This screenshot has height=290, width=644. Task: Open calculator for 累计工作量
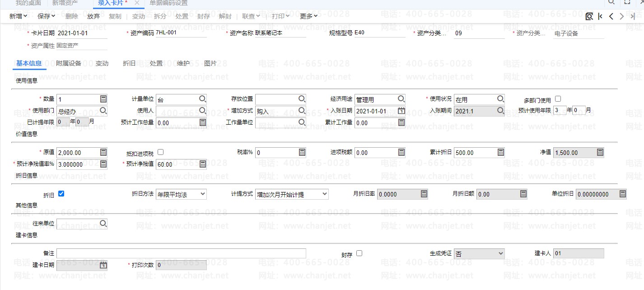click(x=401, y=122)
